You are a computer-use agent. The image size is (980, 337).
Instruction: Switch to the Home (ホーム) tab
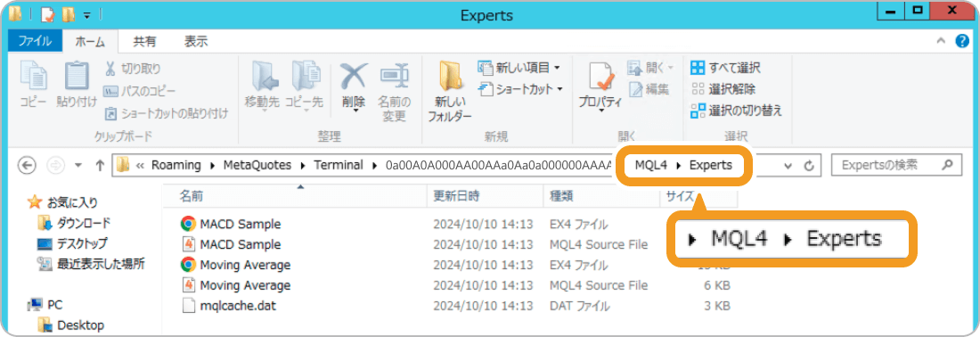click(90, 42)
